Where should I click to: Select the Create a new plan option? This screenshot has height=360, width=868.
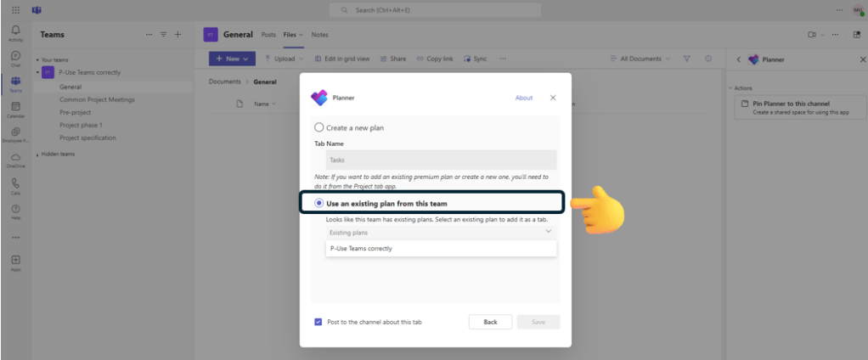tap(319, 127)
